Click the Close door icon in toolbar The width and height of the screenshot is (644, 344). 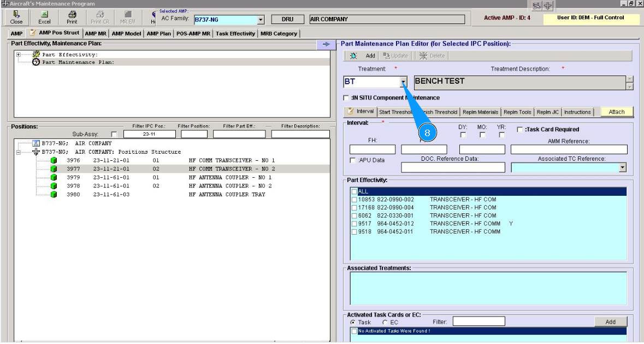point(16,15)
